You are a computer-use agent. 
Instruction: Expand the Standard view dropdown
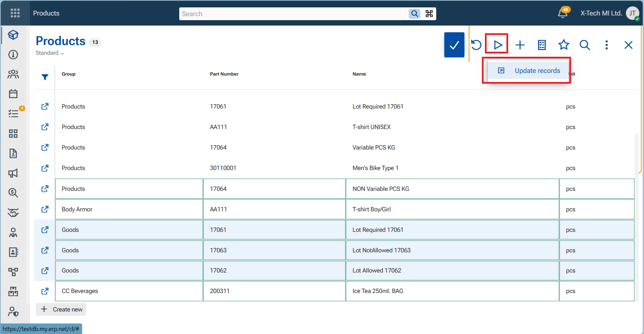(50, 53)
